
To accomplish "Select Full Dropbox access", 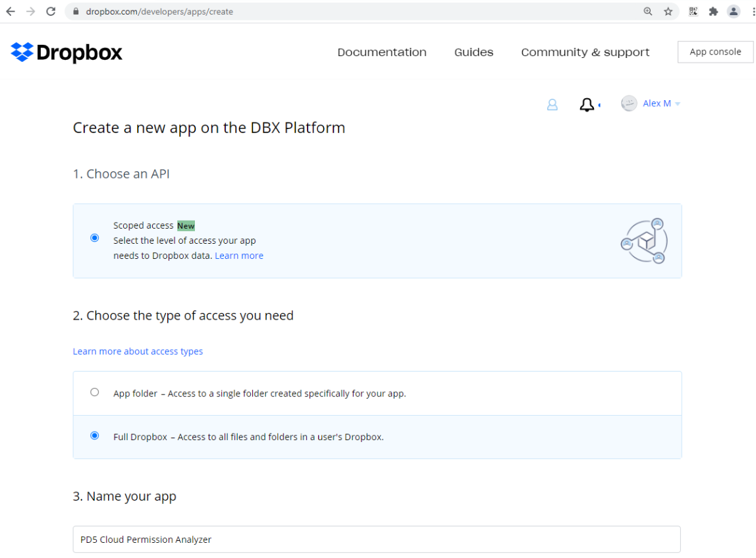I will tap(94, 435).
